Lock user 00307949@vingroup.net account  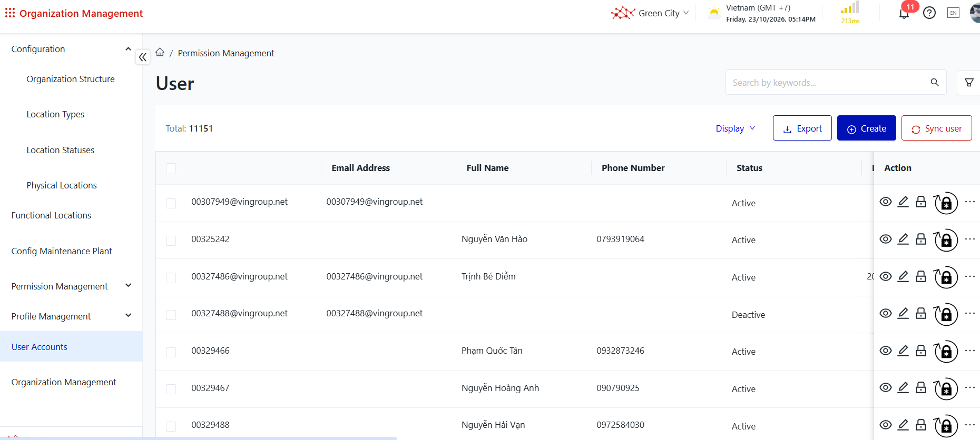point(921,202)
